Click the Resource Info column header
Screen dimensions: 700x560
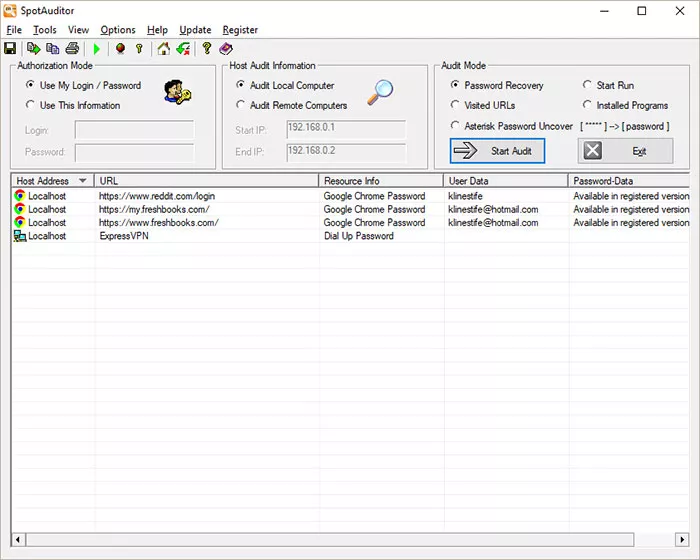click(381, 181)
